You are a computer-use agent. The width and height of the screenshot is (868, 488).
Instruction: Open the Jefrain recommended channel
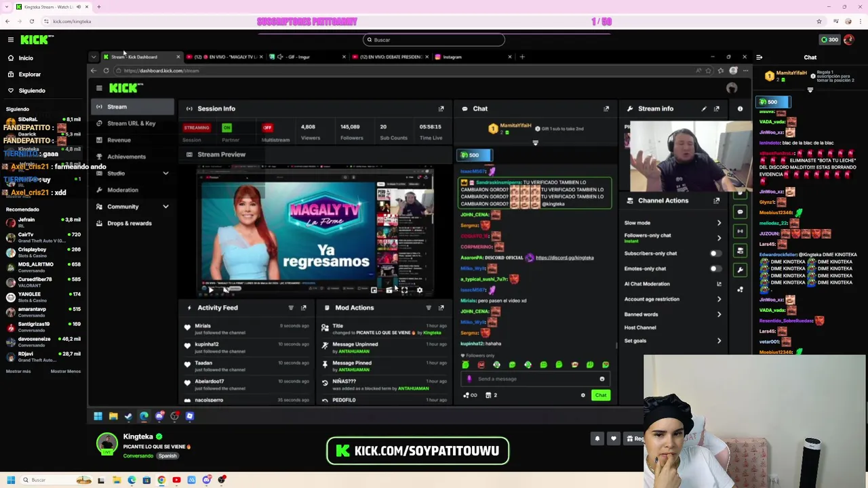click(42, 222)
